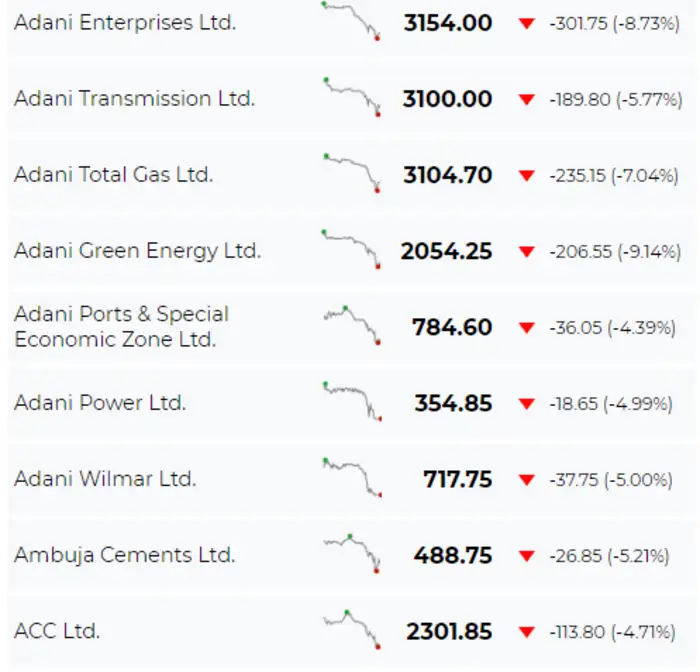This screenshot has width=700, height=672.
Task: Click the Adani Power price 354.85
Action: pyautogui.click(x=453, y=404)
